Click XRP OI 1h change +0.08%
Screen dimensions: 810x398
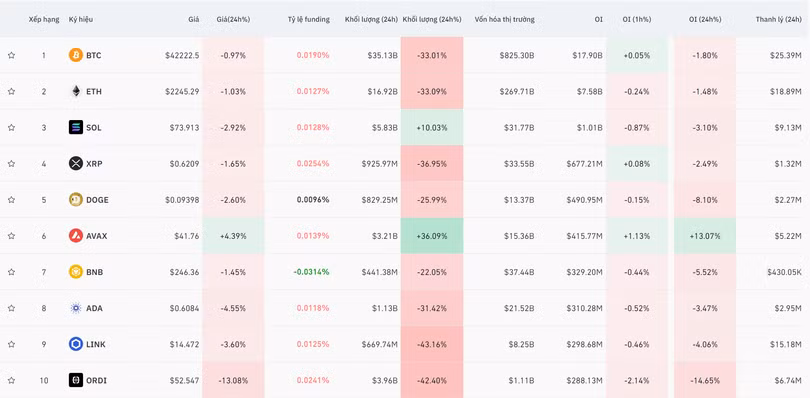(636, 164)
